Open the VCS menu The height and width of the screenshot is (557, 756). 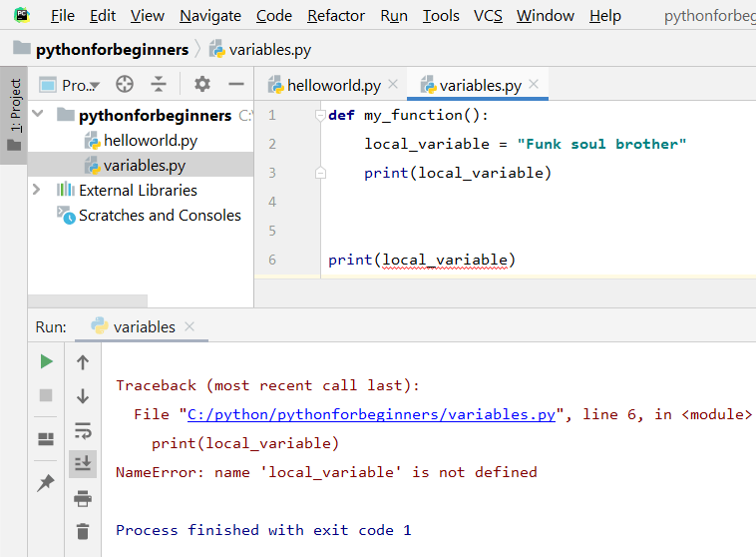[488, 16]
